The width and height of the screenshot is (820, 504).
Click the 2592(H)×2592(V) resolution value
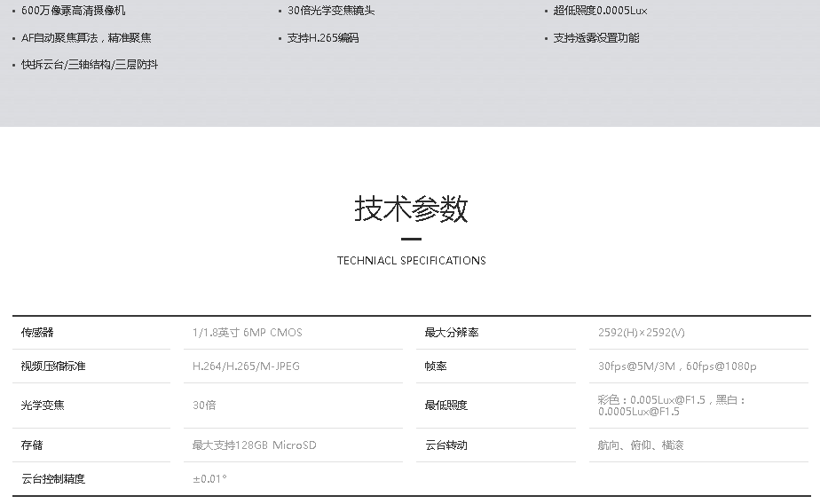[641, 333]
